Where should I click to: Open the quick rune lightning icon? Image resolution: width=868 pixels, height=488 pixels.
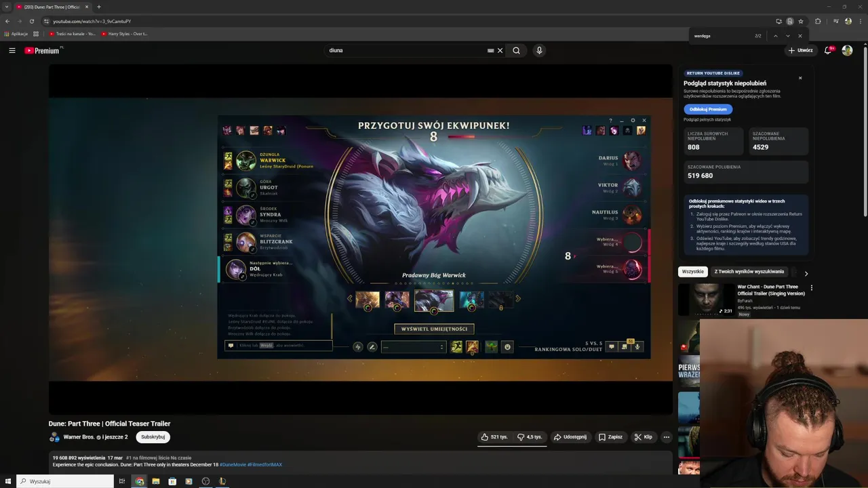click(358, 347)
